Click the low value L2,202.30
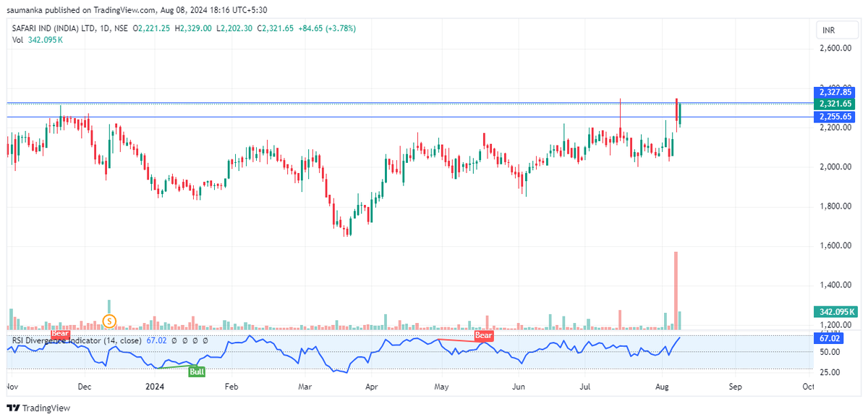The width and height of the screenshot is (868, 420). coord(234,28)
